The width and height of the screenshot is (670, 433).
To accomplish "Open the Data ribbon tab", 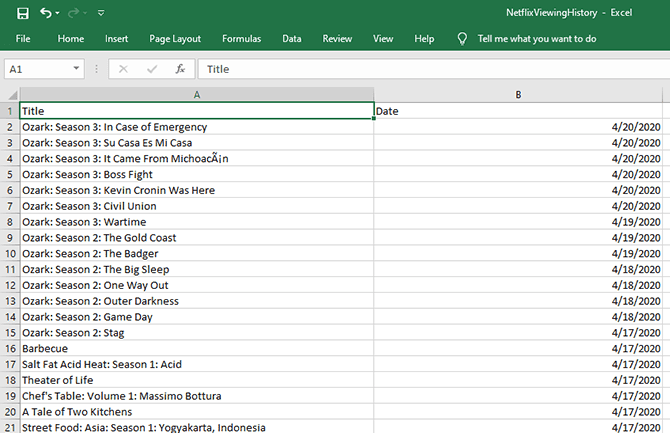I will click(292, 38).
